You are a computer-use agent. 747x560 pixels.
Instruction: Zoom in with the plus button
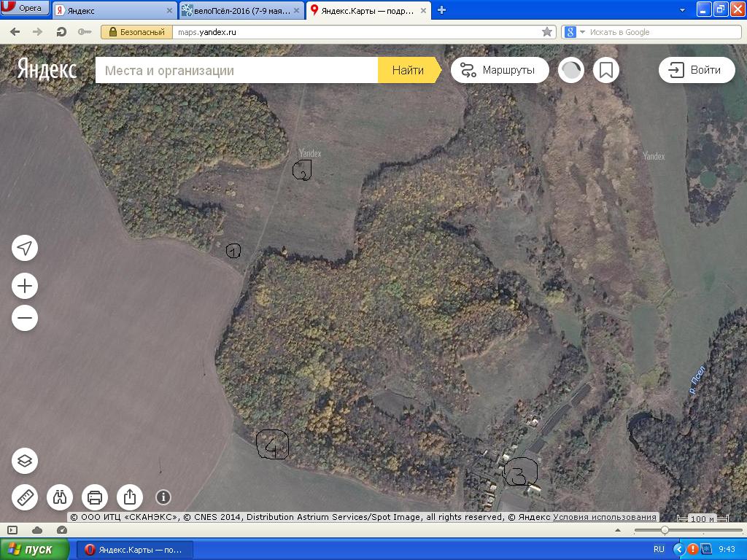pyautogui.click(x=25, y=286)
